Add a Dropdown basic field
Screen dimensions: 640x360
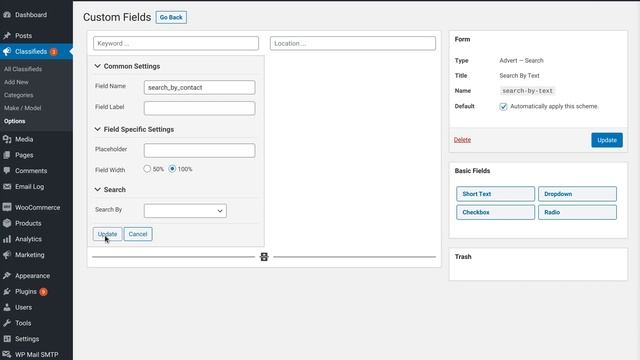(x=577, y=194)
